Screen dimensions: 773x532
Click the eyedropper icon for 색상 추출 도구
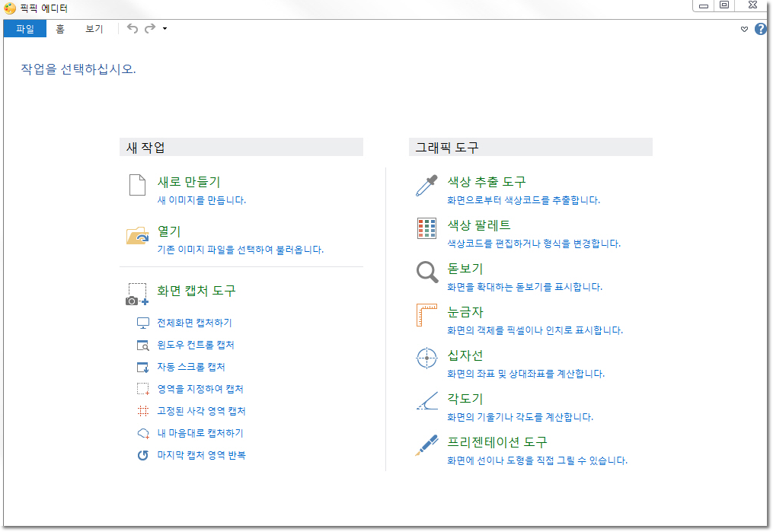(x=426, y=186)
